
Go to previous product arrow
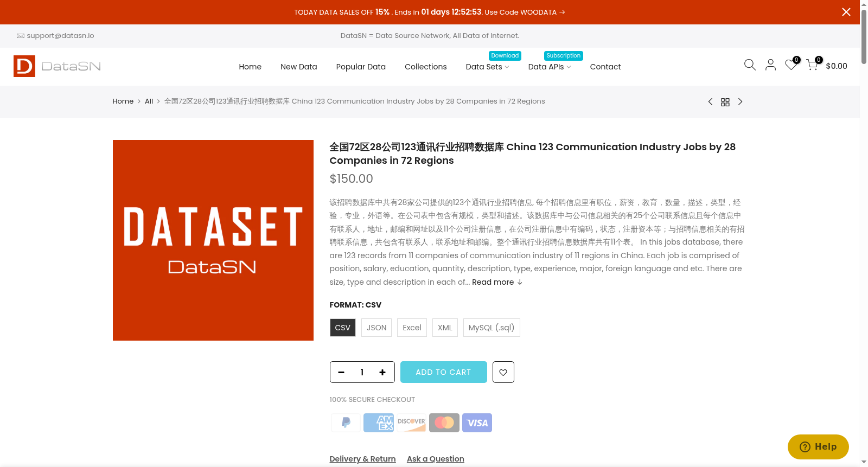point(710,102)
